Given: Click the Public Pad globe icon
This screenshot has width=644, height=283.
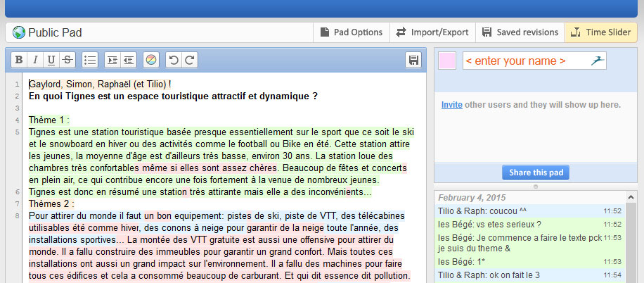Looking at the screenshot, I should point(19,32).
